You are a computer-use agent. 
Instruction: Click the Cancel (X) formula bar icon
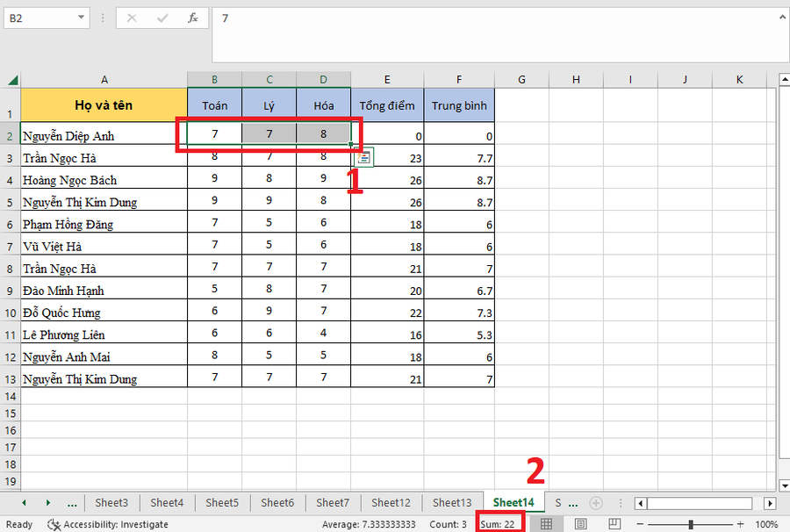pyautogui.click(x=132, y=18)
